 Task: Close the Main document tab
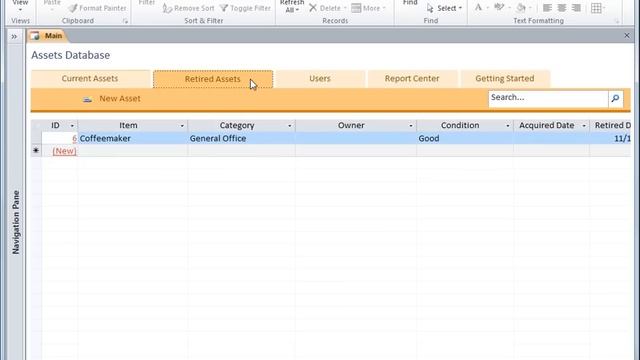[627, 36]
